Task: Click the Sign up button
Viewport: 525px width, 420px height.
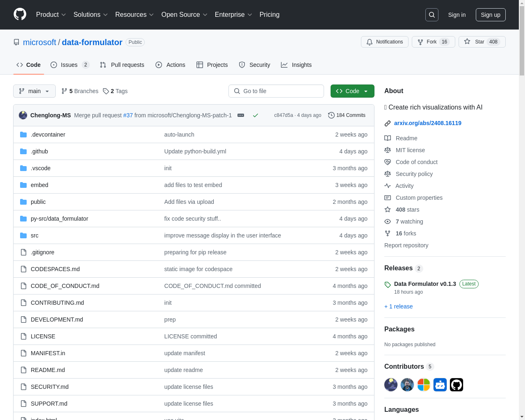Action: [491, 15]
